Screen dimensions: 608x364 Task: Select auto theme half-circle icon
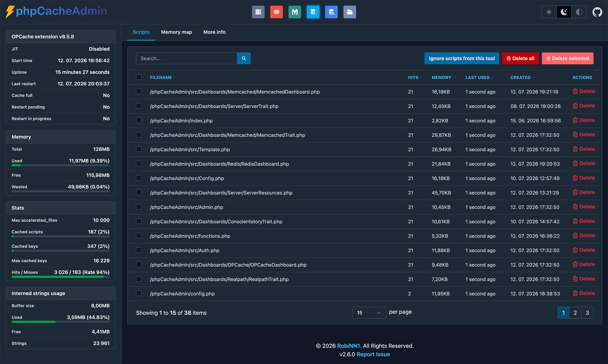tap(579, 12)
